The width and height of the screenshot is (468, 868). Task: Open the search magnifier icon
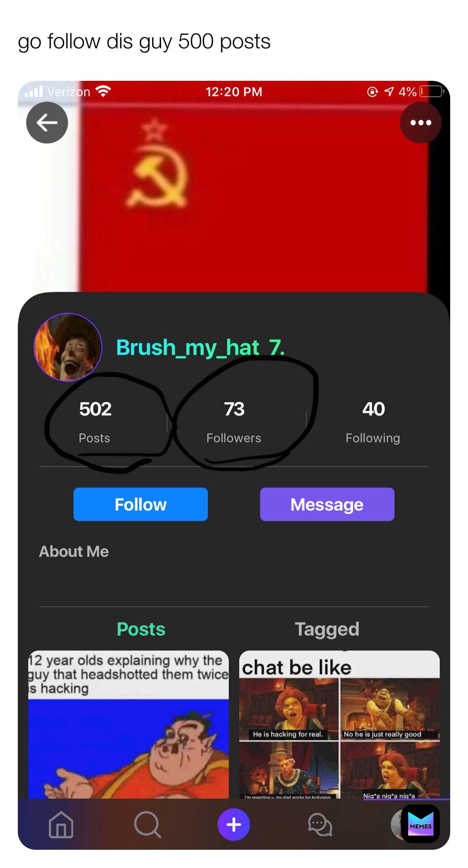pyautogui.click(x=147, y=824)
